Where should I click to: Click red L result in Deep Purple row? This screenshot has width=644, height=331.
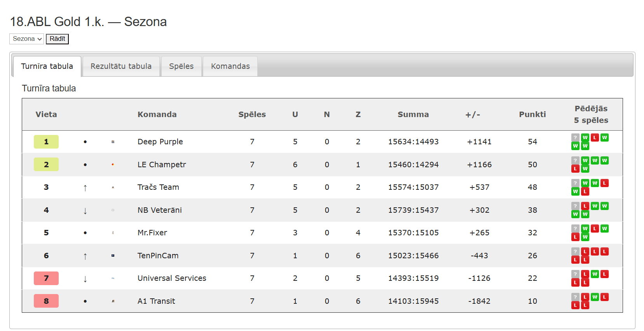click(x=595, y=138)
